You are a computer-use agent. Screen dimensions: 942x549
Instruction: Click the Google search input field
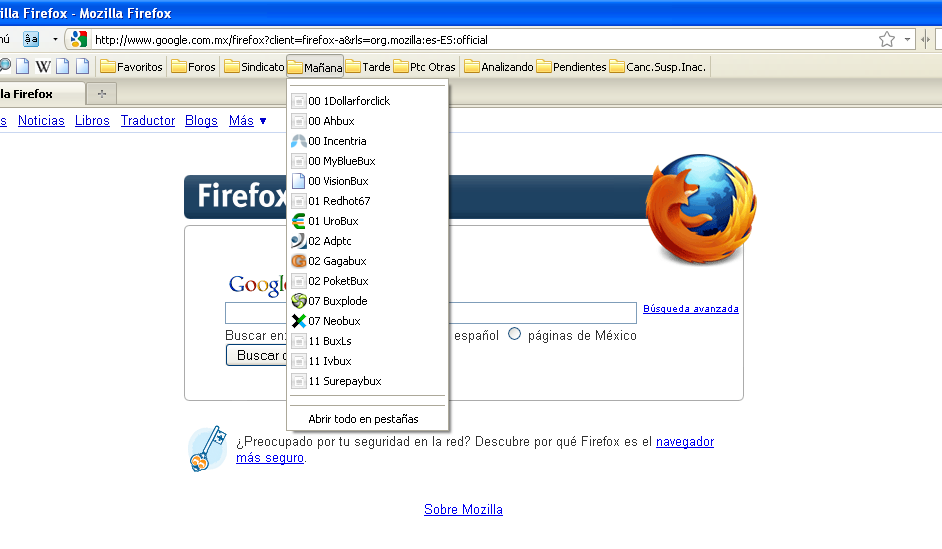[431, 313]
